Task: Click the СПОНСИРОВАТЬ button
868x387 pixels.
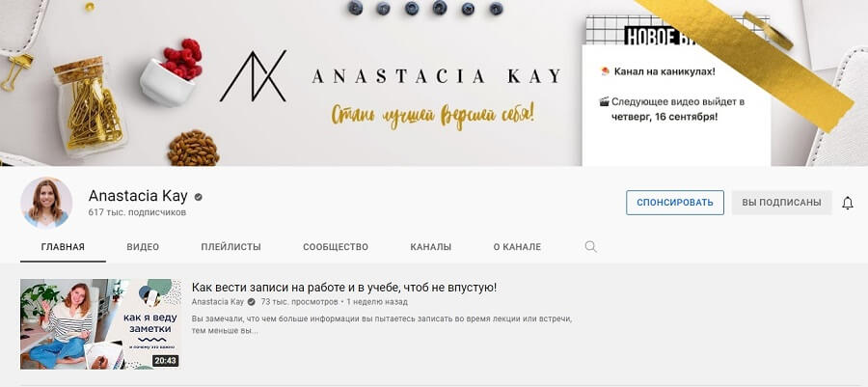Action: point(675,203)
